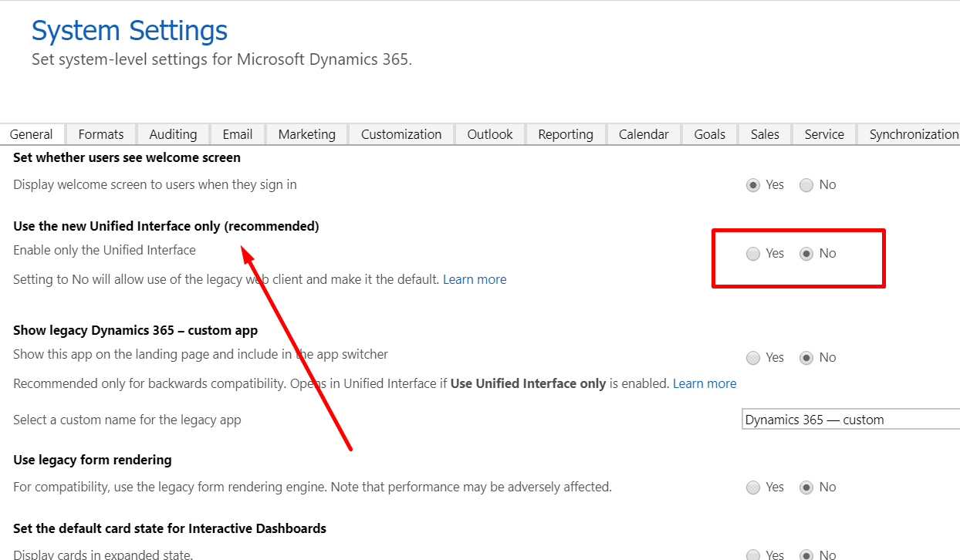Choose No for Enable only Unified Interface
Viewport: 960px width, 560px height.
[806, 254]
